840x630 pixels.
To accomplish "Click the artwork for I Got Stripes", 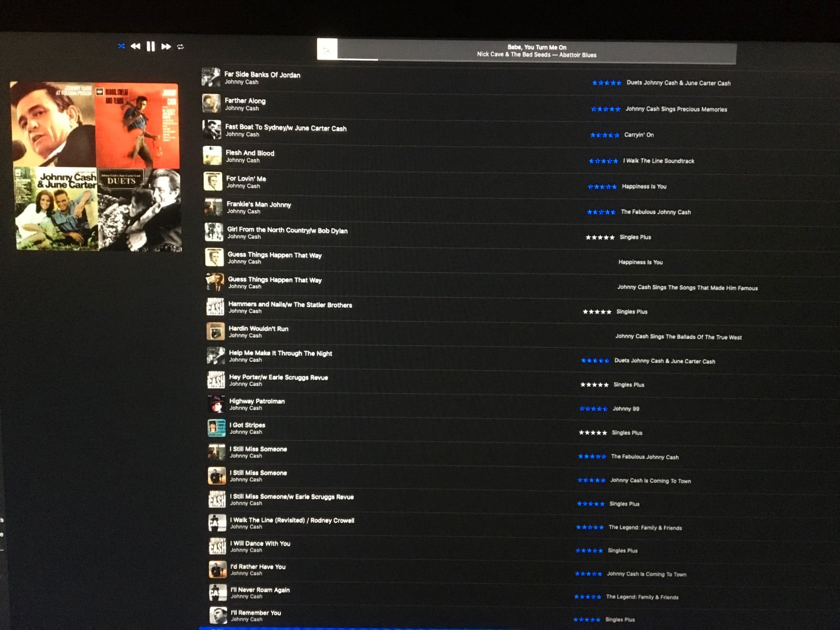I will pyautogui.click(x=217, y=428).
